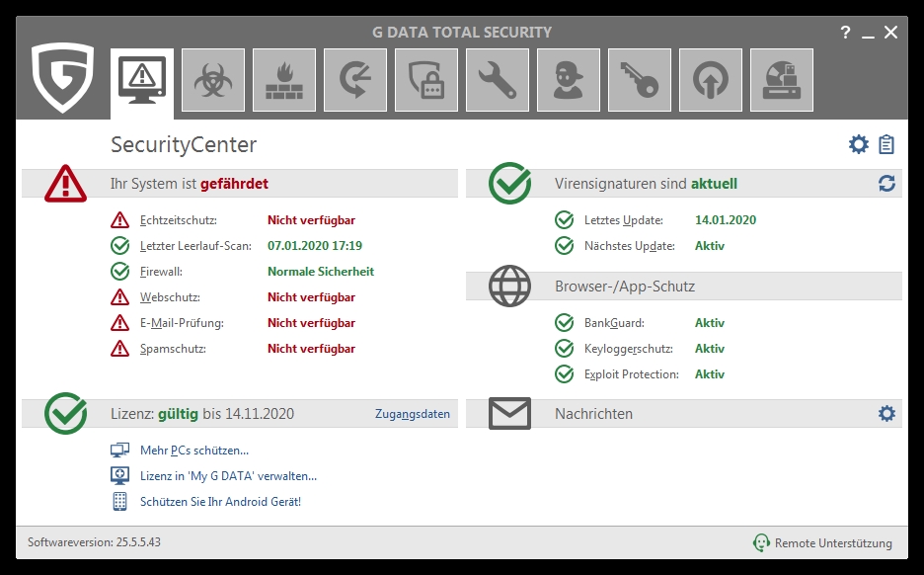Click the Nachrichten envelope icon
Screen dimensions: 924x575
[509, 413]
